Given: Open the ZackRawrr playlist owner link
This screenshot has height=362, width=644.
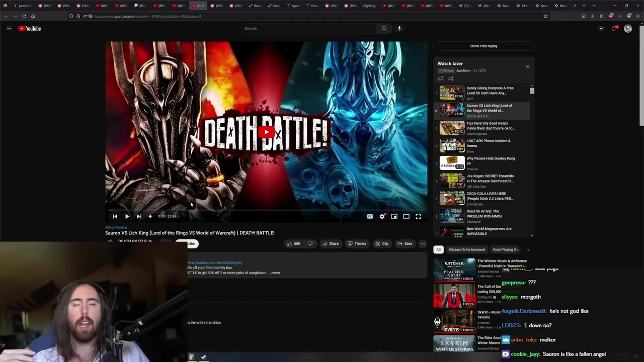Looking at the screenshot, I should pos(463,71).
